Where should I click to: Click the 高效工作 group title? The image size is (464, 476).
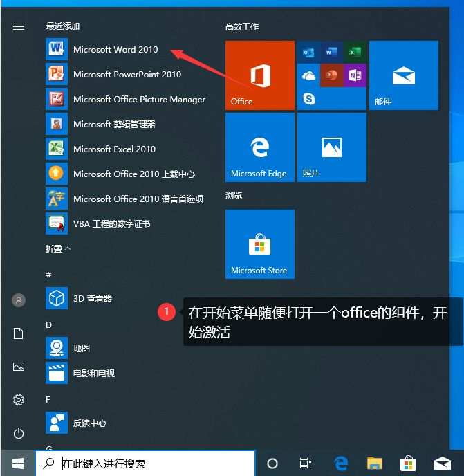pyautogui.click(x=242, y=27)
